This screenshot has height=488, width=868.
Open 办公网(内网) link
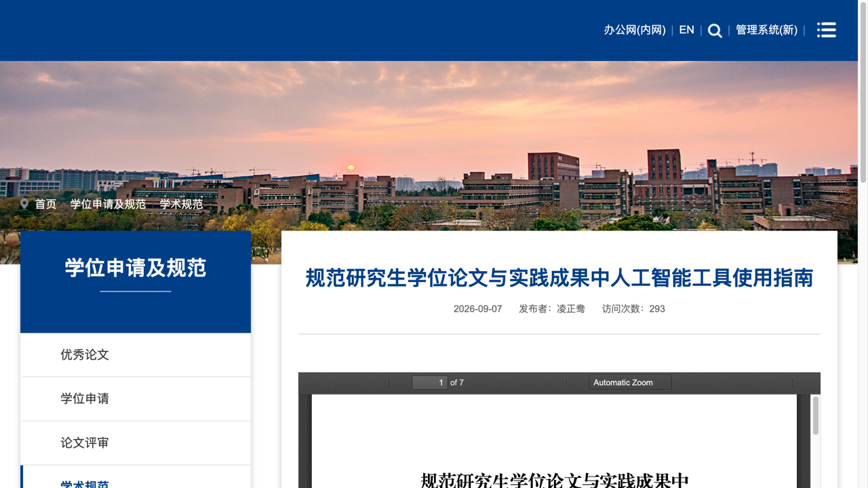(635, 30)
